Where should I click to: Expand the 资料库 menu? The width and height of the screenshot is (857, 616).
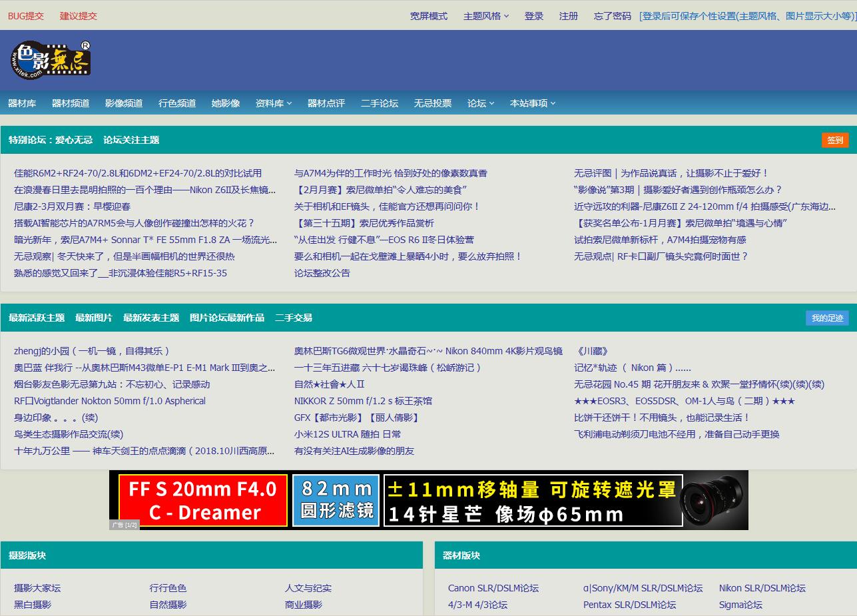pyautogui.click(x=273, y=103)
